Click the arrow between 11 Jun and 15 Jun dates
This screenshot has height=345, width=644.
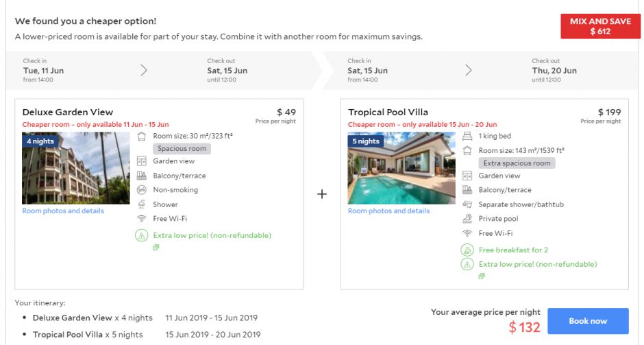(144, 70)
